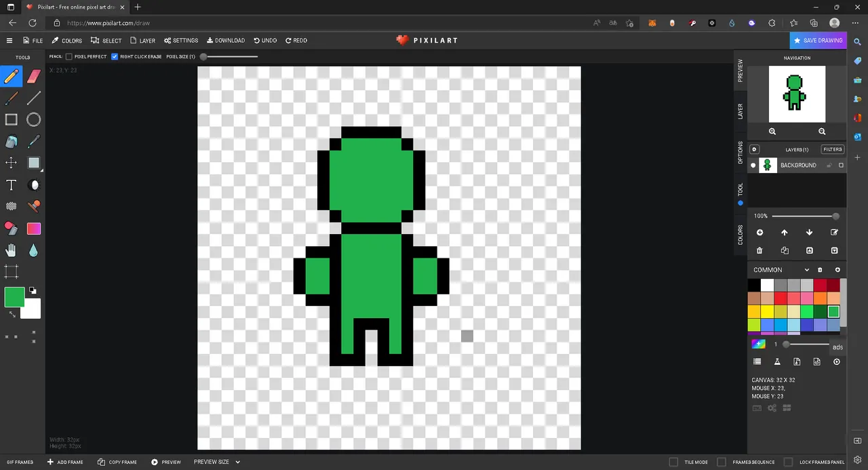Click Copy Frame button

pos(117,462)
